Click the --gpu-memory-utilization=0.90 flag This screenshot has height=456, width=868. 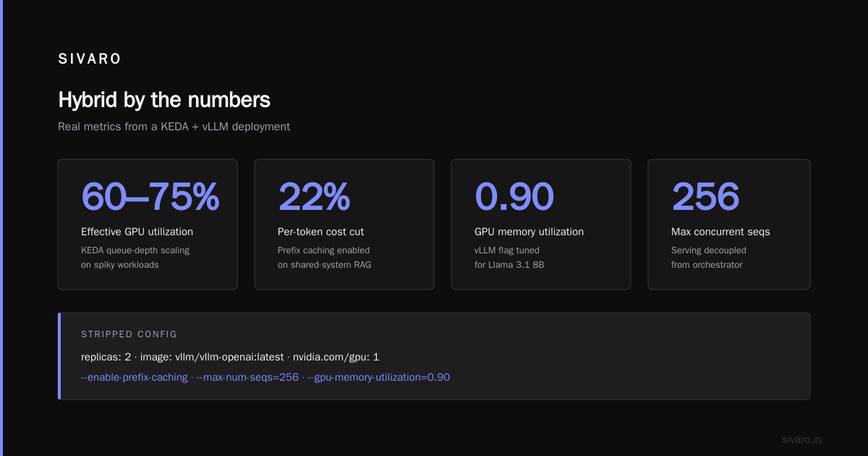coord(378,377)
